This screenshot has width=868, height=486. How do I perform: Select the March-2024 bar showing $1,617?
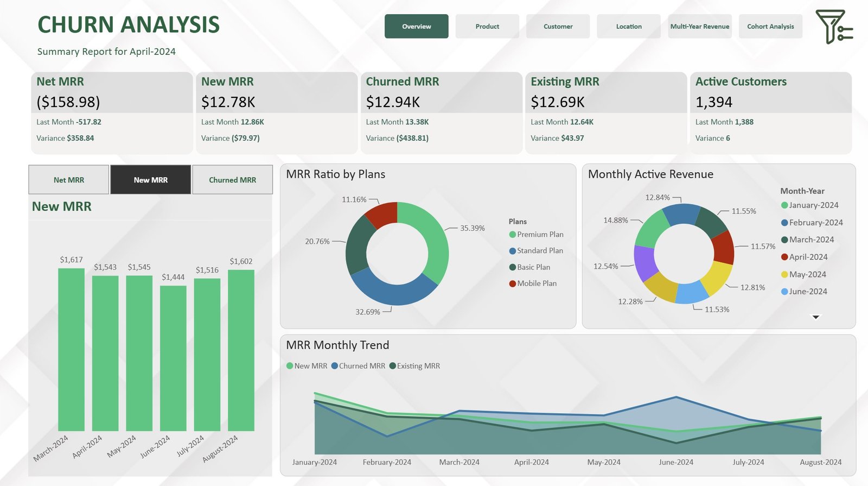click(x=71, y=350)
